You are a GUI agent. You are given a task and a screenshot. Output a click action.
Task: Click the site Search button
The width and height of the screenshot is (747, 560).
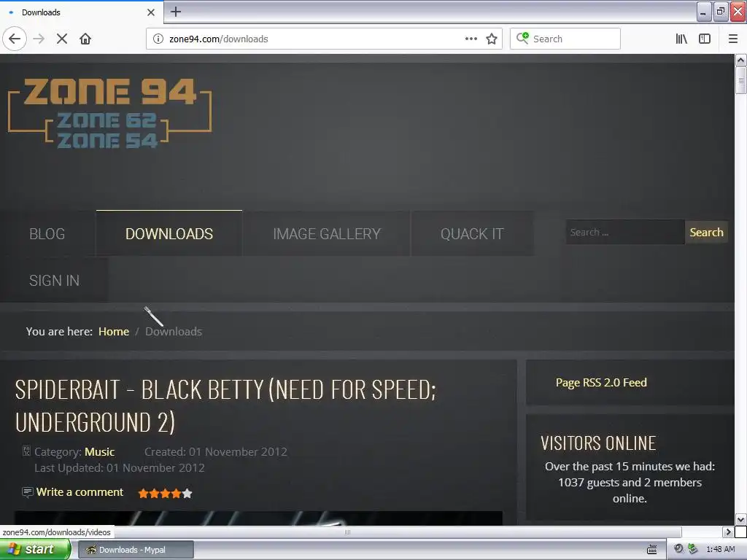pos(706,232)
